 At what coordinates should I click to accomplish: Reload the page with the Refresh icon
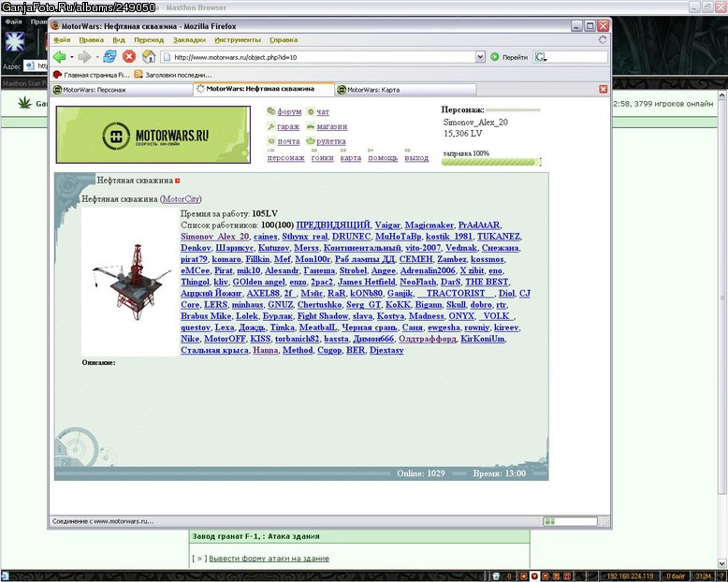[x=109, y=57]
